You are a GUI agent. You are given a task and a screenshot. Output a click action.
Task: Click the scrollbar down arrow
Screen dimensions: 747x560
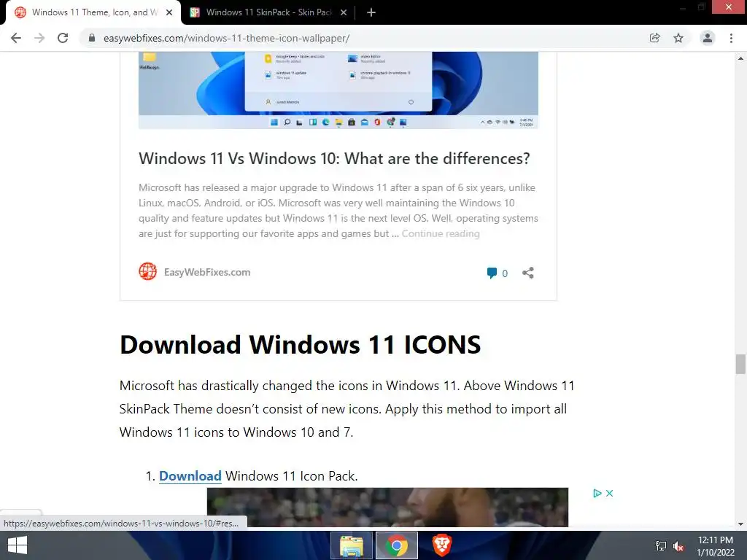point(740,524)
